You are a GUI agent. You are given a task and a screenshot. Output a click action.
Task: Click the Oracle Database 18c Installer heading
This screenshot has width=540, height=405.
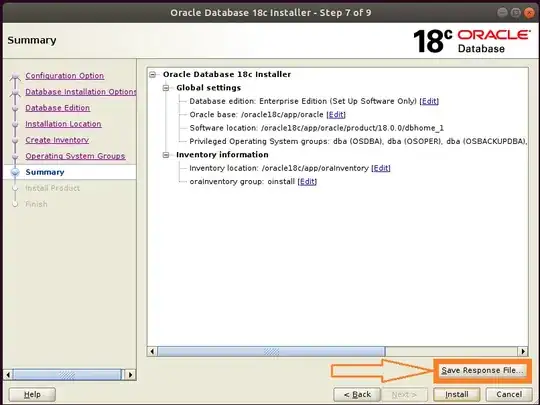(x=227, y=74)
